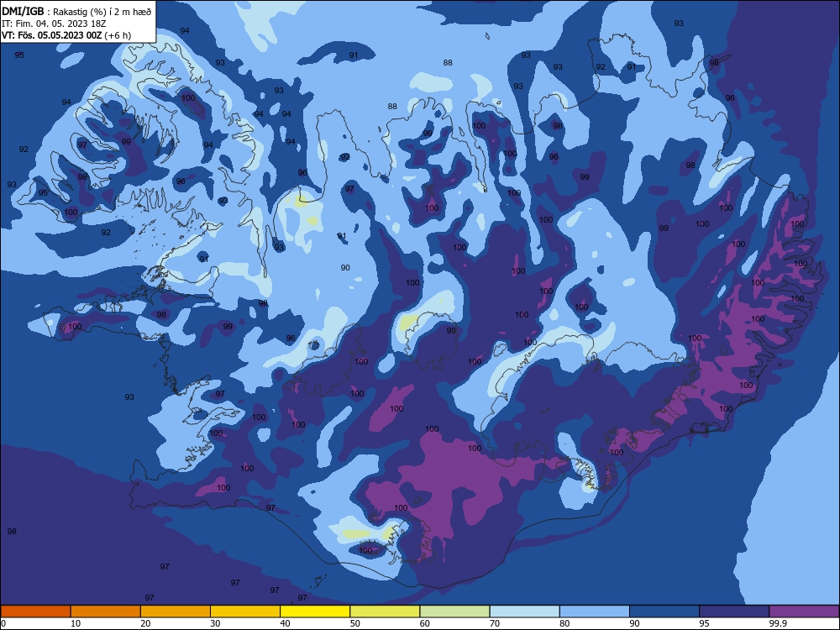This screenshot has height=630, width=840.
Task: Click the legend label 99.9
Action: (777, 623)
